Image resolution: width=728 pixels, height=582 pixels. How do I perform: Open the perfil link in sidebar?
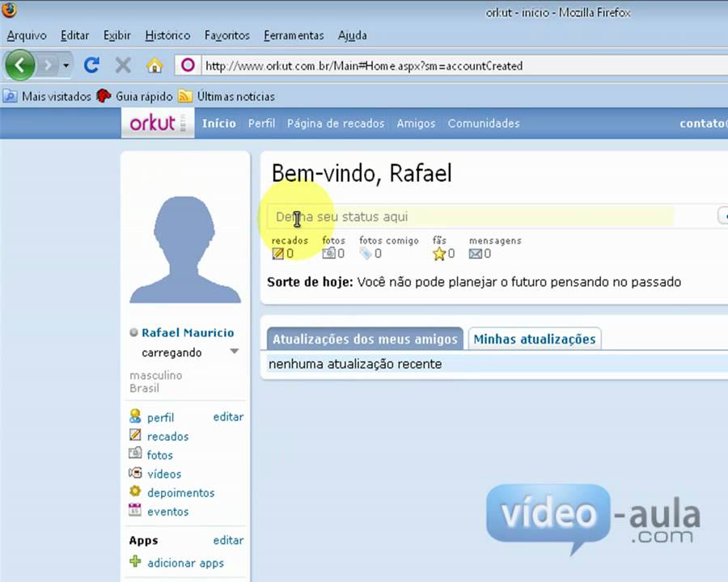pos(161,418)
